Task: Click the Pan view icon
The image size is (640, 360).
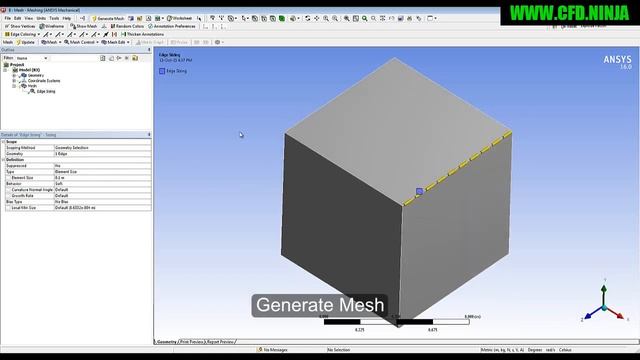Action: click(316, 18)
